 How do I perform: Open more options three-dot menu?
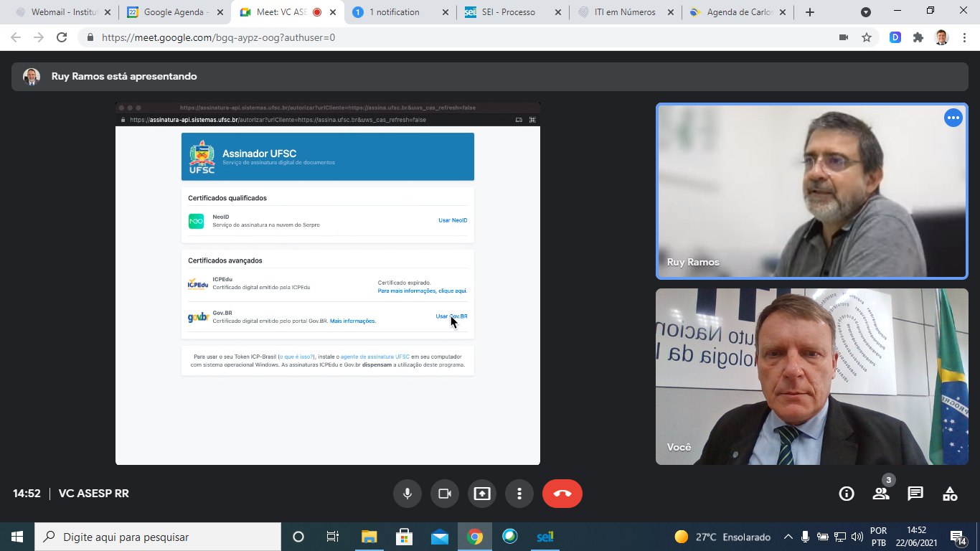[519, 494]
